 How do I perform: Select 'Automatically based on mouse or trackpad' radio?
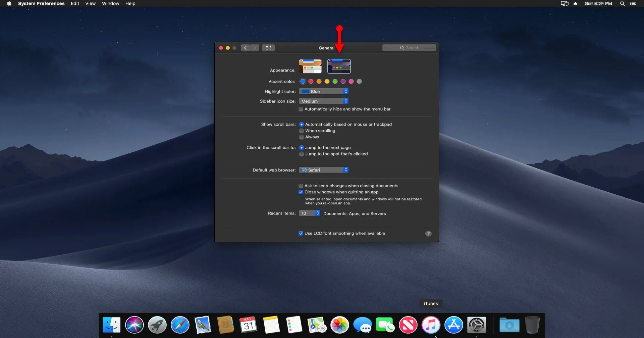[x=302, y=125]
